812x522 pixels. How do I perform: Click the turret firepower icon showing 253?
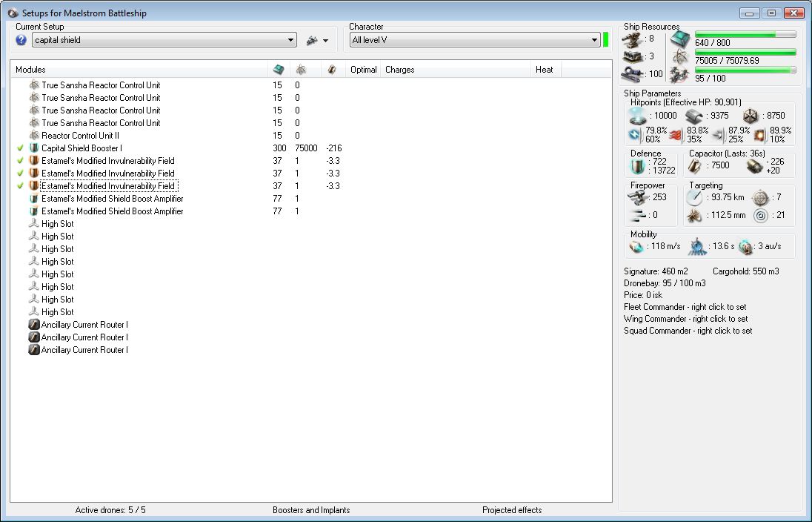638,197
